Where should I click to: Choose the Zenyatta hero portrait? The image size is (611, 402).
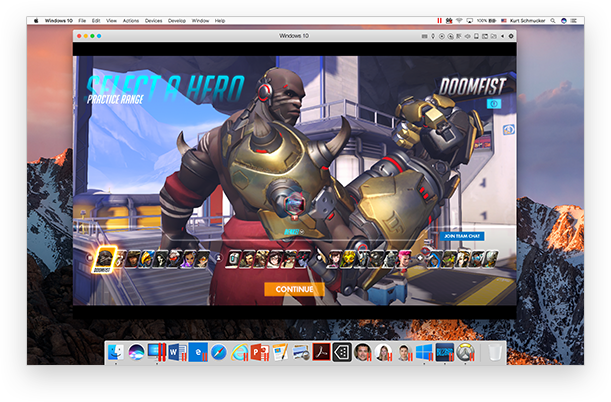click(489, 259)
